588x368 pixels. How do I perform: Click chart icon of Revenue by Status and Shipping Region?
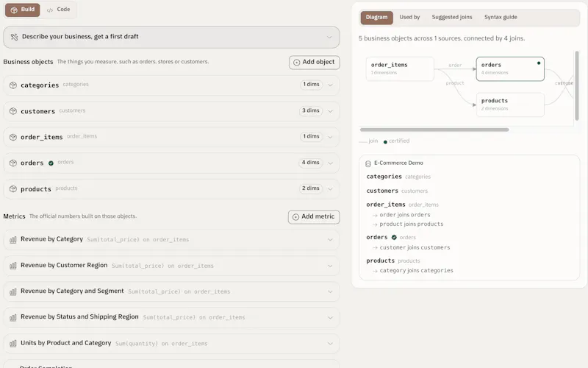point(13,317)
